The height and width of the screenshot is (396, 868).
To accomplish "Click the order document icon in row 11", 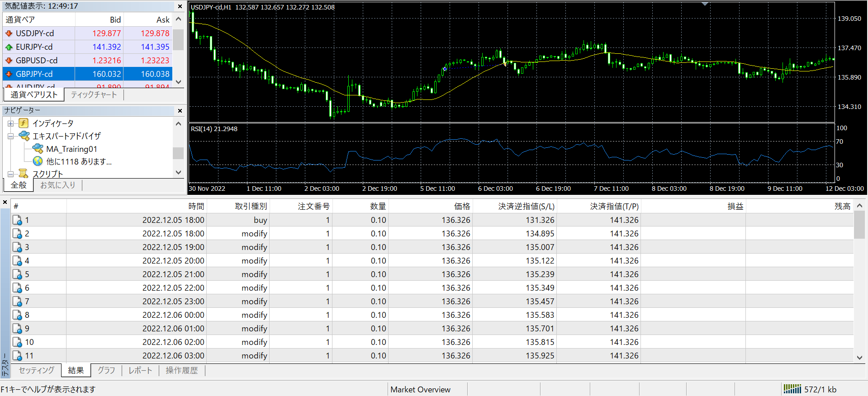I will pyautogui.click(x=17, y=356).
